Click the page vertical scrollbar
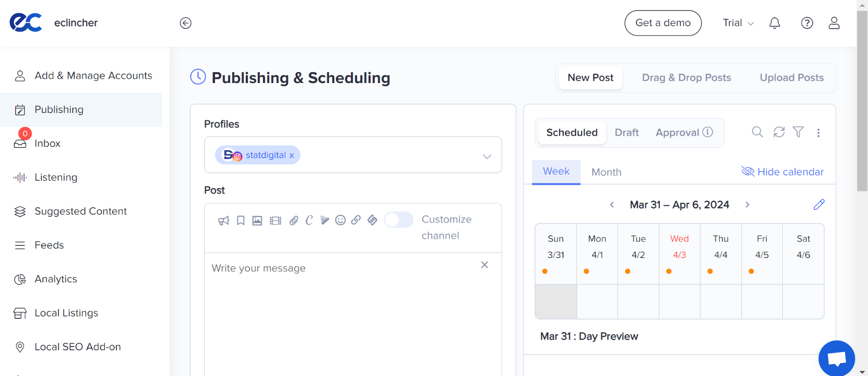The height and width of the screenshot is (376, 868). 862,101
